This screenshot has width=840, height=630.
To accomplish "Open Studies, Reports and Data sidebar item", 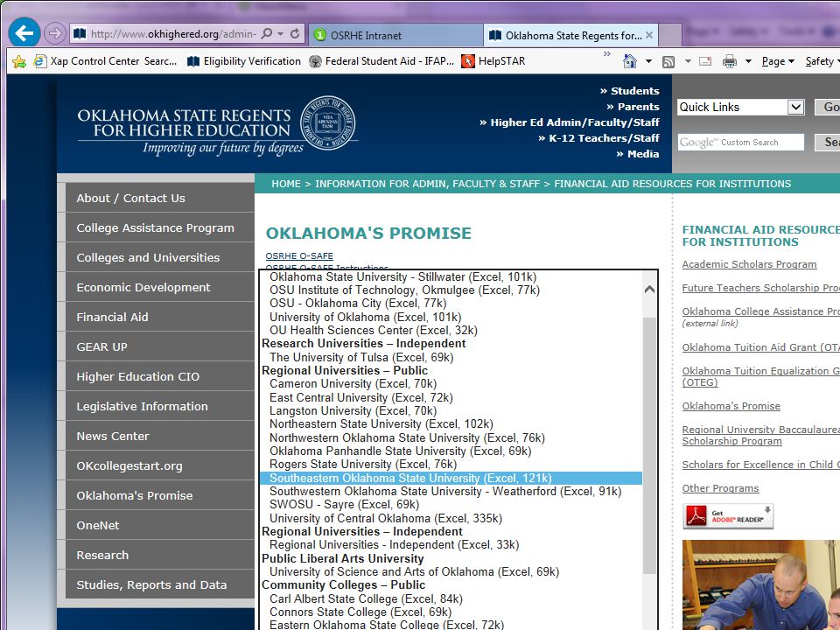I will 159,584.
